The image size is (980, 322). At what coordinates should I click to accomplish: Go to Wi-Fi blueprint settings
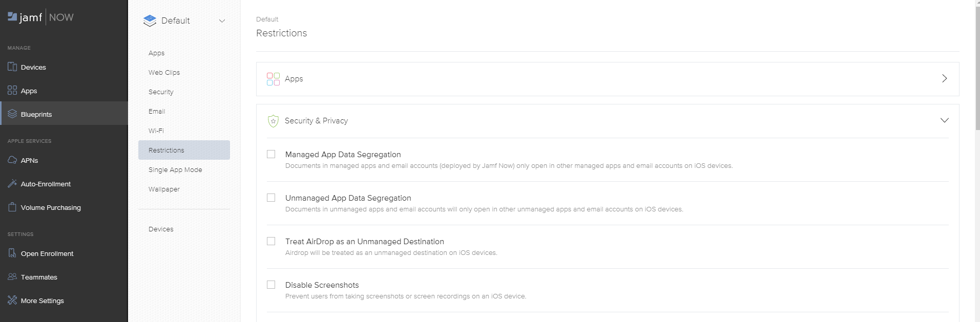click(156, 131)
